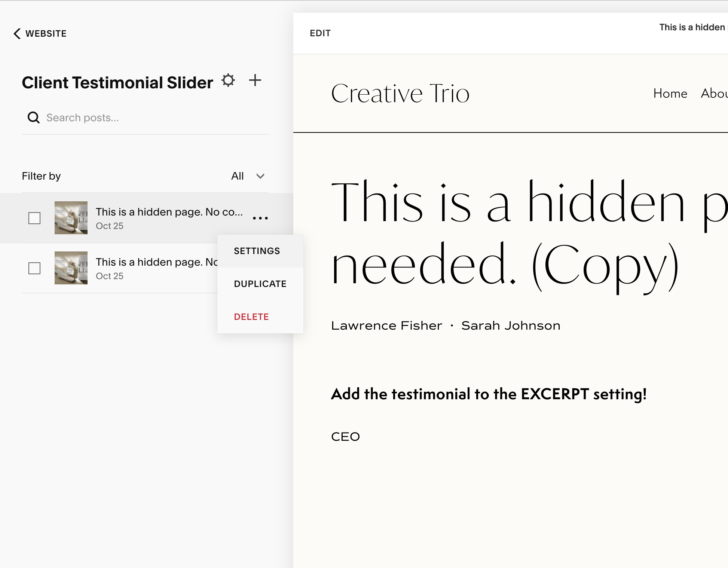Open the ellipsis options menu on the first post
Screen dimensions: 728x568
pyautogui.click(x=261, y=218)
